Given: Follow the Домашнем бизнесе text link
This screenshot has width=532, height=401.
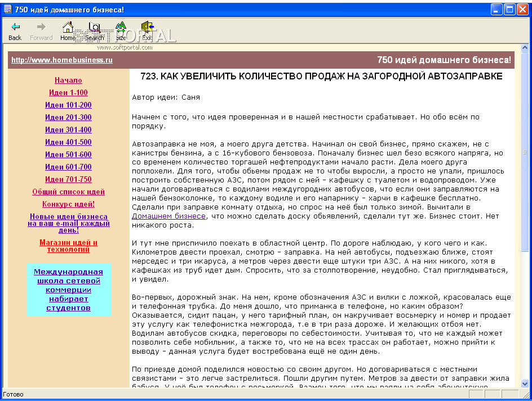Looking at the screenshot, I should click(x=169, y=216).
